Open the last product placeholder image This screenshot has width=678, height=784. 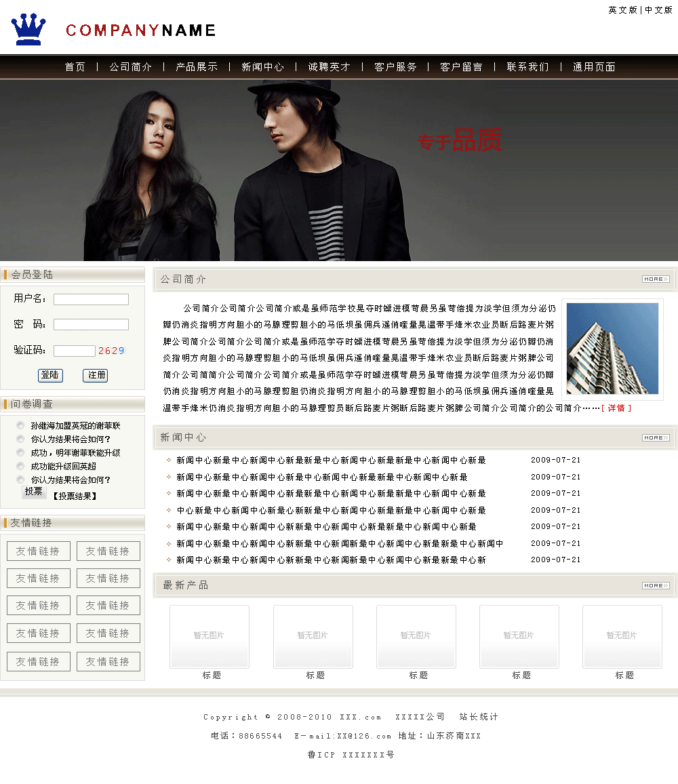pyautogui.click(x=622, y=636)
